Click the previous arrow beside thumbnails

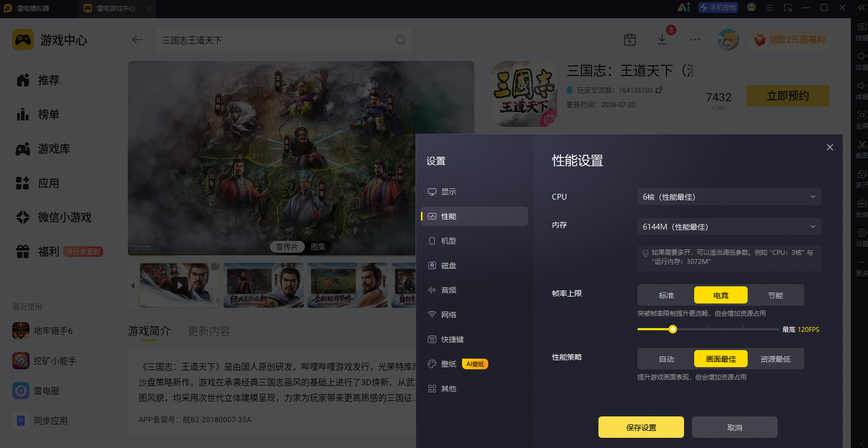(133, 286)
